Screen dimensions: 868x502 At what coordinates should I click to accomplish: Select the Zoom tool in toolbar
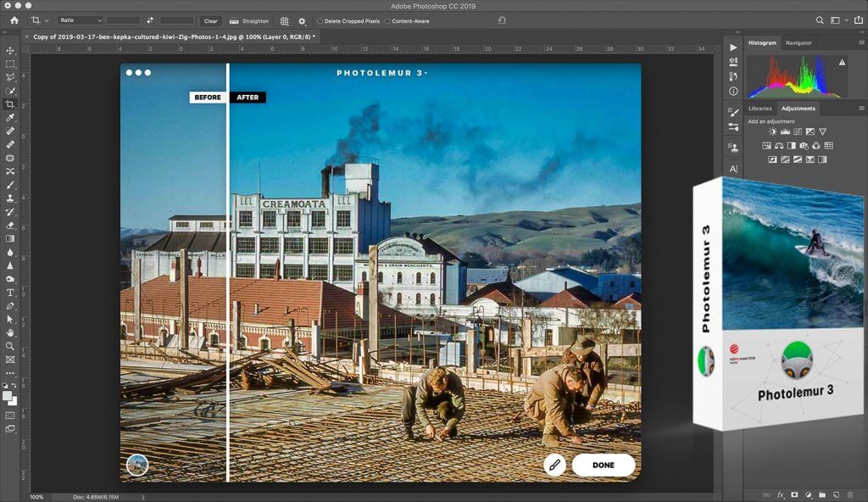(10, 346)
